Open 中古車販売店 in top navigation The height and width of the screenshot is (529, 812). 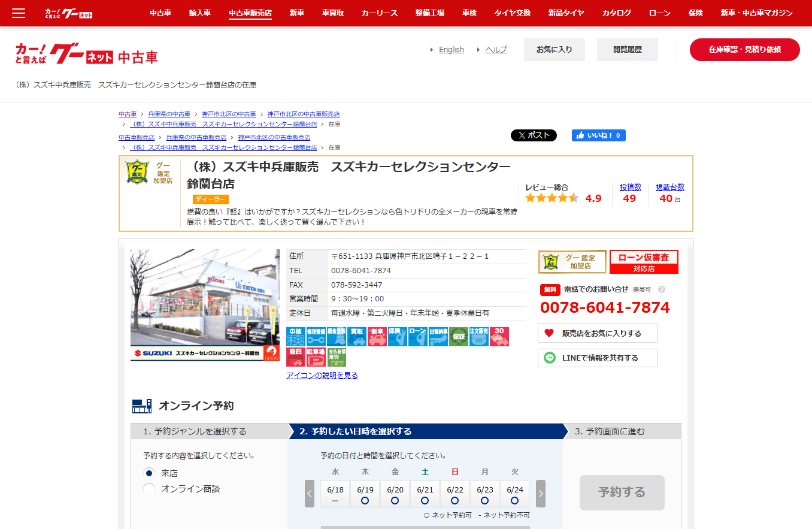[250, 13]
